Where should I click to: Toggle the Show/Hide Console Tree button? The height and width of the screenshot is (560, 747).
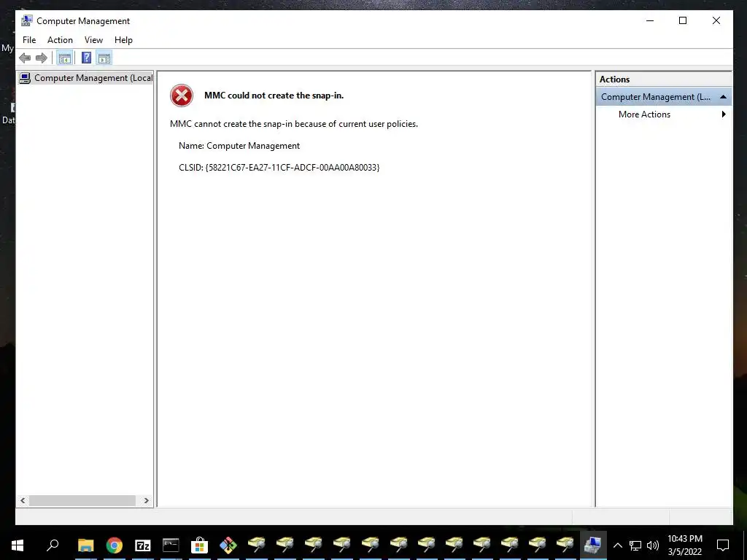click(x=64, y=58)
